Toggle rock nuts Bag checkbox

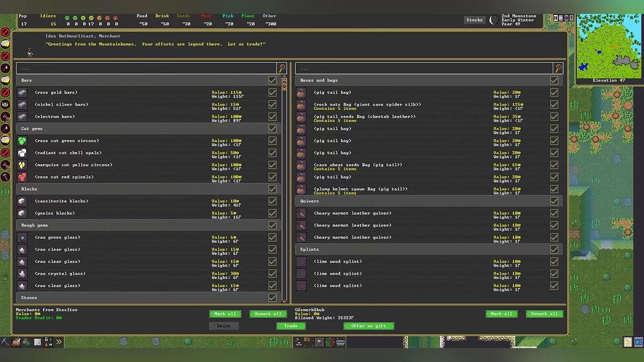(554, 105)
